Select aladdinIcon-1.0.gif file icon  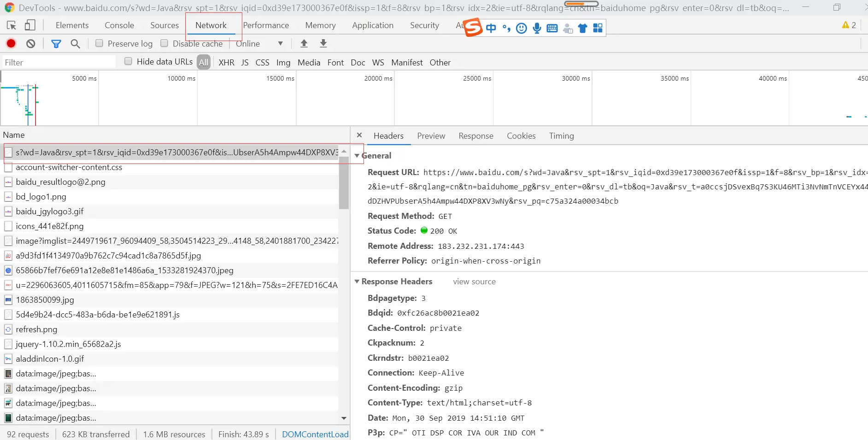point(8,359)
